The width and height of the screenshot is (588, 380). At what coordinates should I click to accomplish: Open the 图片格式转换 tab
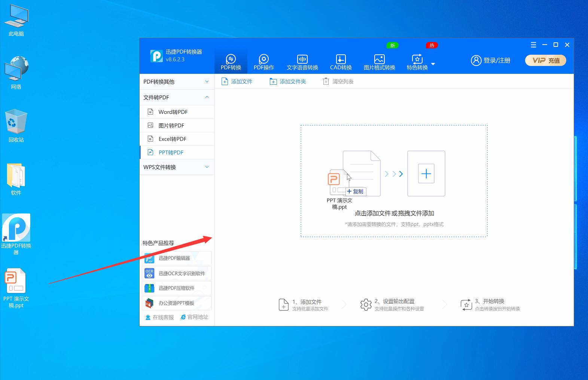(380, 62)
